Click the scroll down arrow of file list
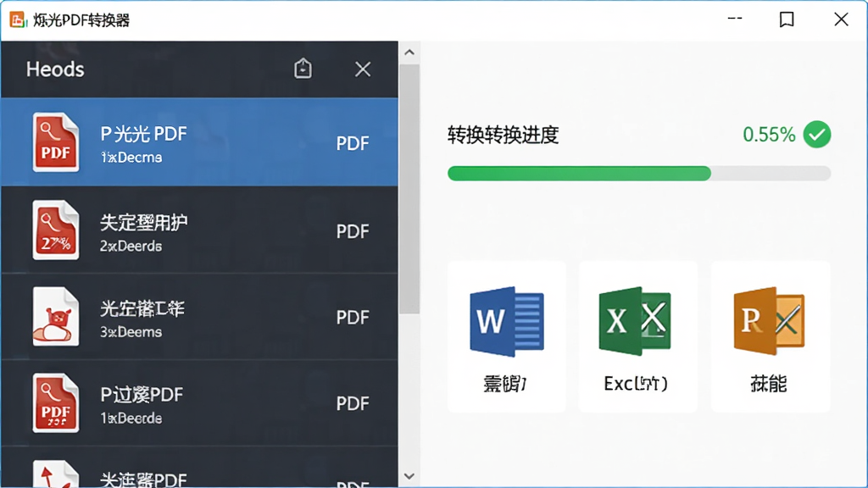 tap(409, 476)
